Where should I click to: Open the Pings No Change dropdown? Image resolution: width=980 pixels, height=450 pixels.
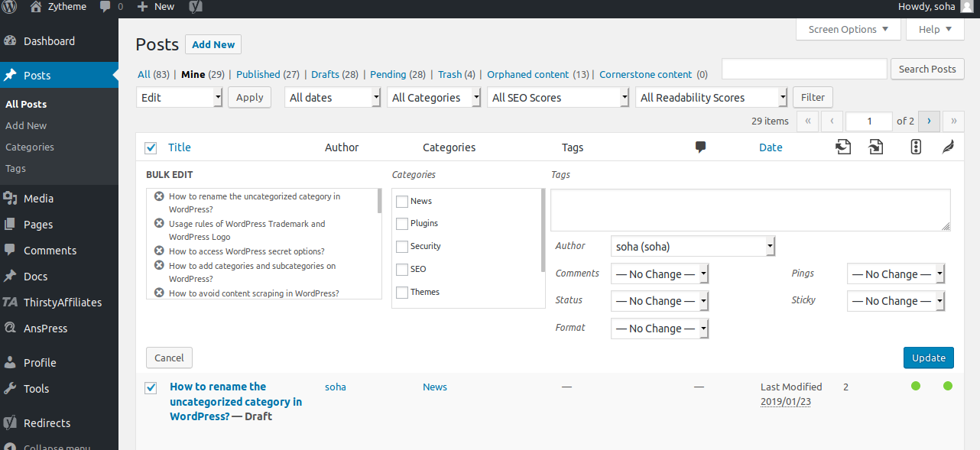pyautogui.click(x=897, y=274)
